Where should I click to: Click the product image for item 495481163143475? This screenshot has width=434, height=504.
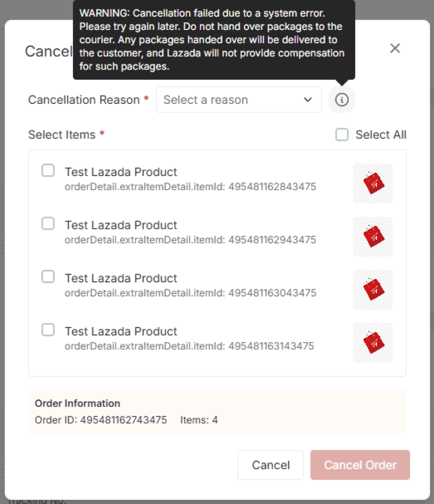pyautogui.click(x=372, y=343)
